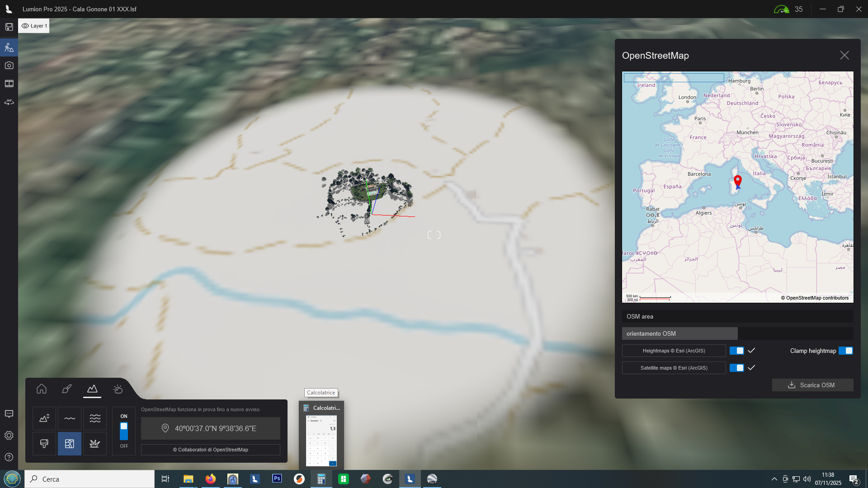Toggle the OpenStreetMap ON/OFF switch
Image resolution: width=868 pixels, height=488 pixels.
pos(124,431)
